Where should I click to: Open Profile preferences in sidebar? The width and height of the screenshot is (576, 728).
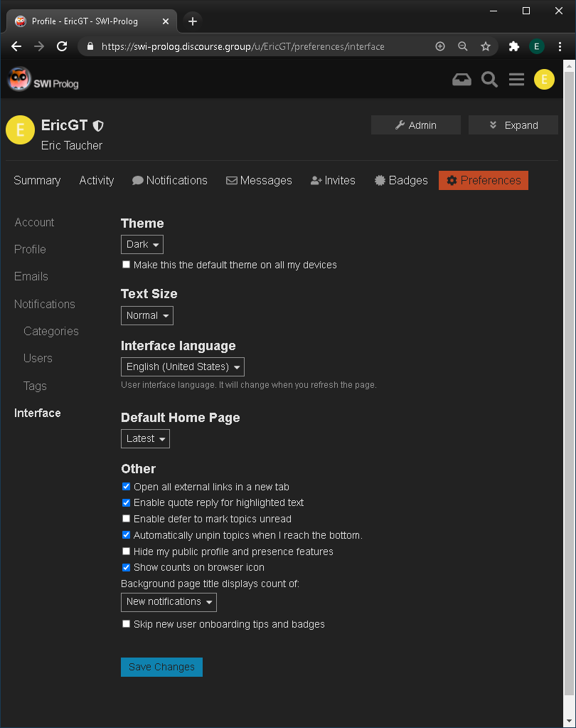[30, 249]
